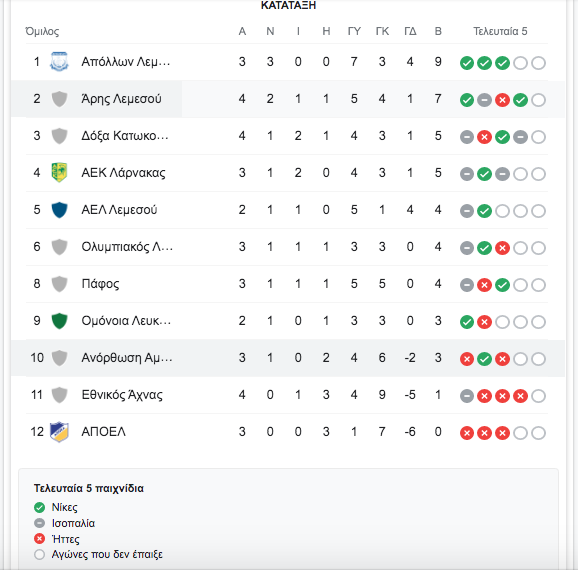Screen dimensions: 578x570
Task: Click the ΑΕΚ Λάρνακας yellow-green crest
Action: [x=59, y=173]
